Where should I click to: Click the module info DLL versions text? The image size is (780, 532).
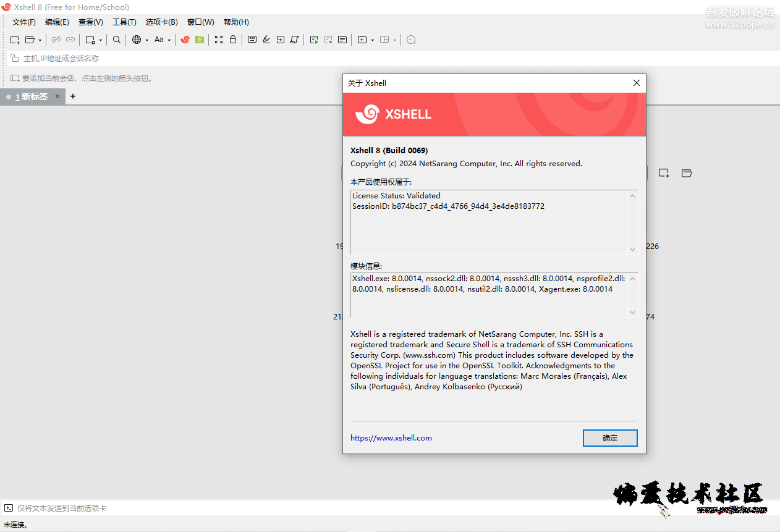489,284
